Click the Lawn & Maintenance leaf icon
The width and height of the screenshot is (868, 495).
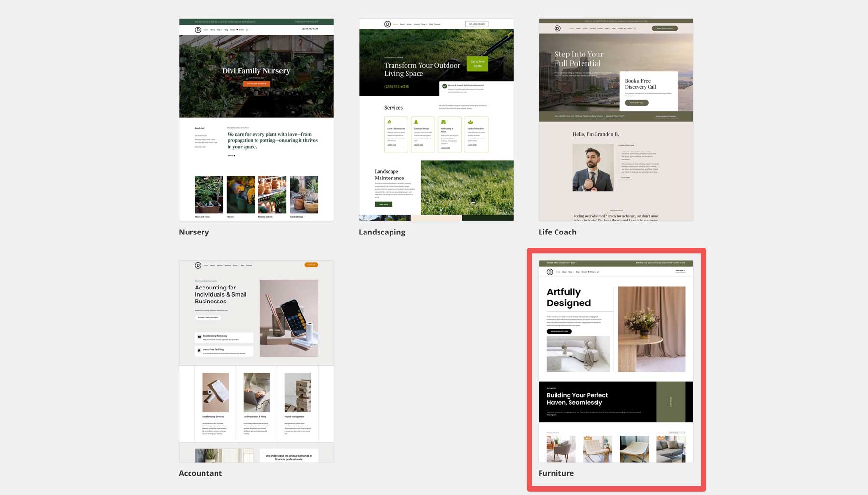click(x=389, y=122)
